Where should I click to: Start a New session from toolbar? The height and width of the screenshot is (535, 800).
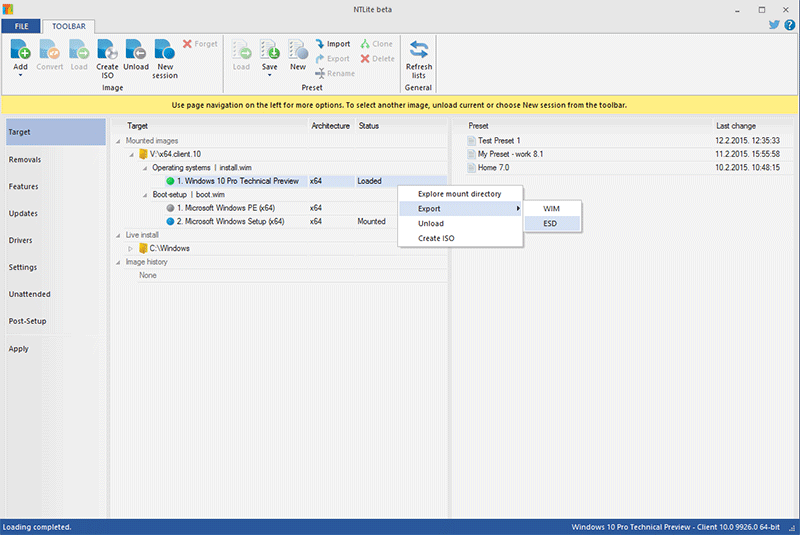tap(165, 50)
